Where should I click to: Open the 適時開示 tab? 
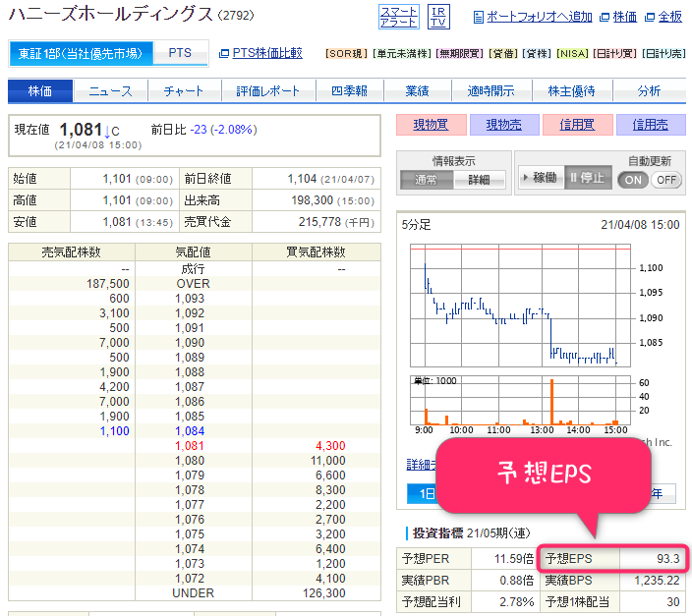point(491,91)
